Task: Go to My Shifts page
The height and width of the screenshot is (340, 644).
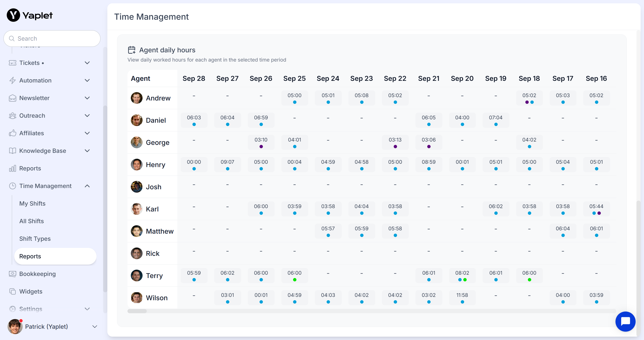Action: (x=32, y=203)
